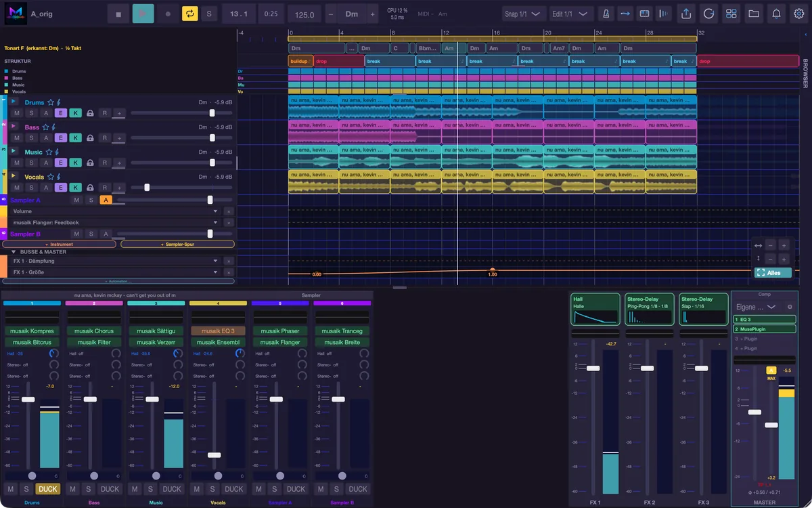The height and width of the screenshot is (508, 812).
Task: Remove the Volume automation lane with its X
Action: (229, 211)
